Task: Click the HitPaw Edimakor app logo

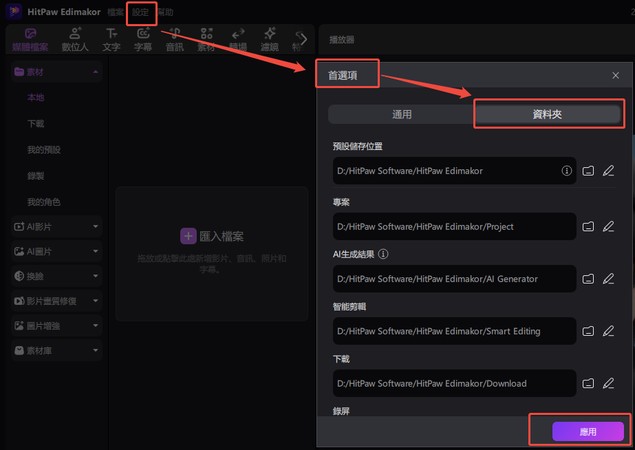Action: pos(14,11)
